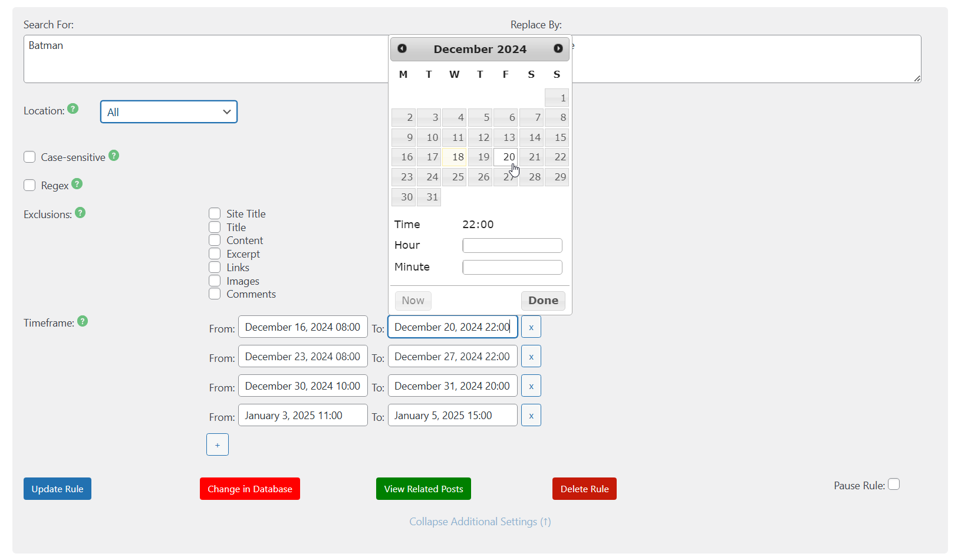Collapse Additional Settings section

pyautogui.click(x=480, y=522)
